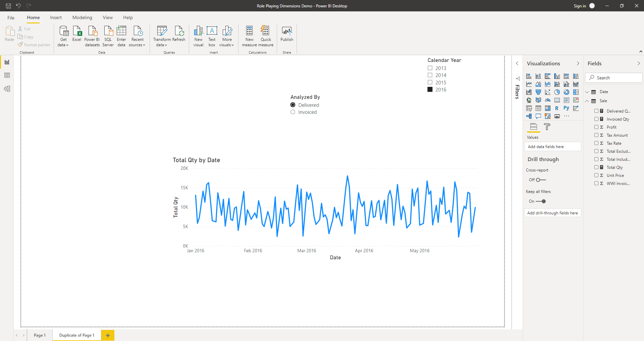Screen dimensions: 644x341
Task: Open the Recent sources dropdown
Action: click(x=137, y=36)
